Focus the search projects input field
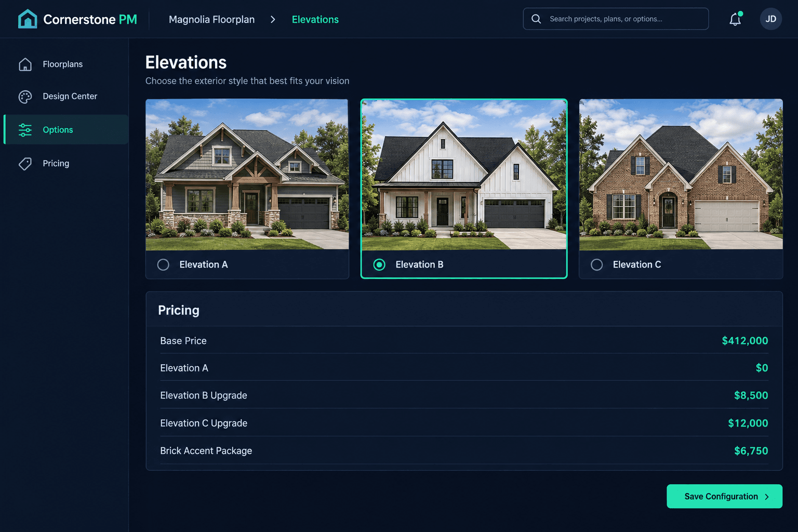 pyautogui.click(x=616, y=19)
